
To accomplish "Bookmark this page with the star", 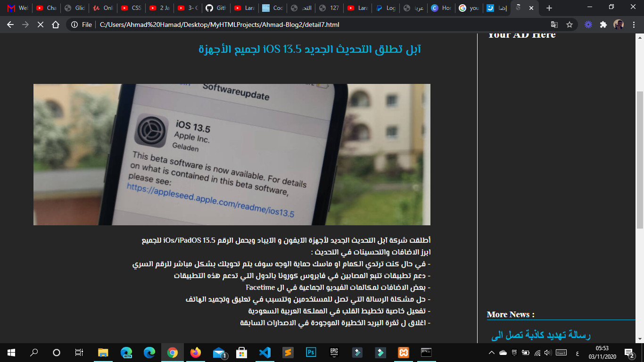I will click(x=570, y=25).
